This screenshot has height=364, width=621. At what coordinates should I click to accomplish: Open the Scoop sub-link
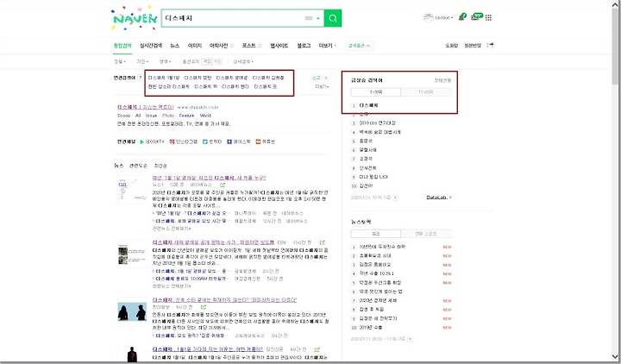coord(123,116)
